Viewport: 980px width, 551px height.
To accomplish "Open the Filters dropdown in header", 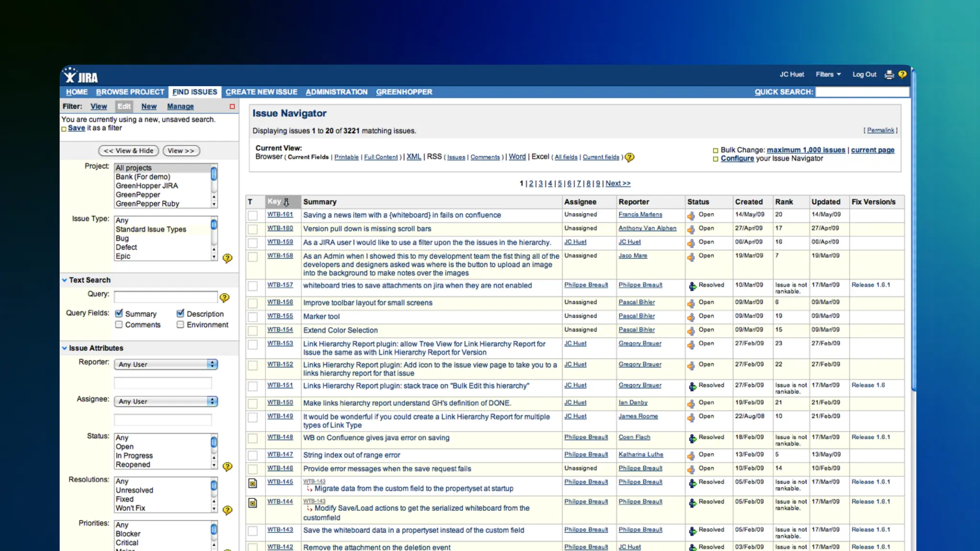I will (828, 75).
